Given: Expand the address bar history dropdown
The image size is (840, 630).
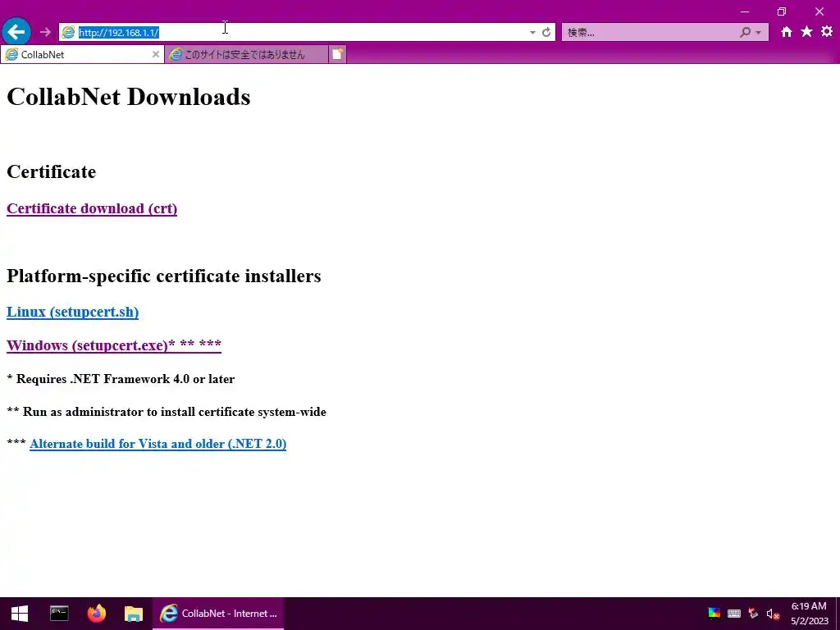Looking at the screenshot, I should coord(532,33).
